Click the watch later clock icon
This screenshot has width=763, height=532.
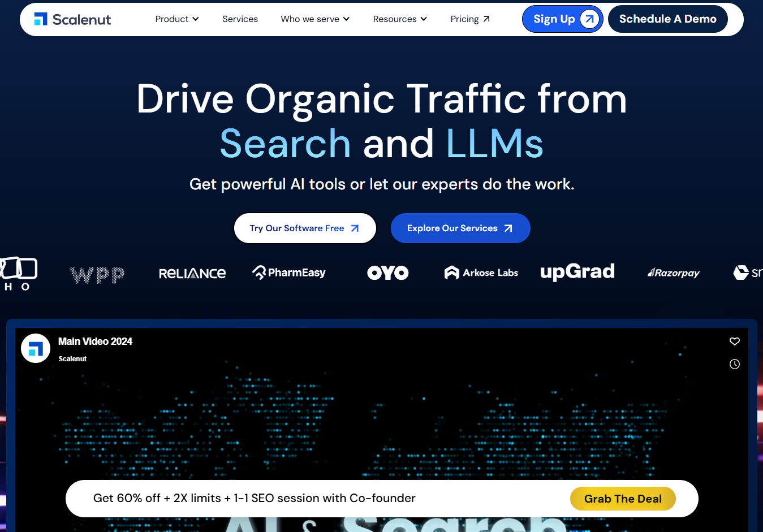(735, 364)
